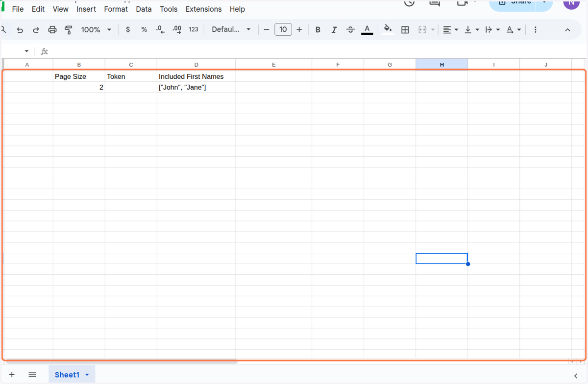Select the "Token" cell
The image size is (588, 384).
click(x=131, y=76)
